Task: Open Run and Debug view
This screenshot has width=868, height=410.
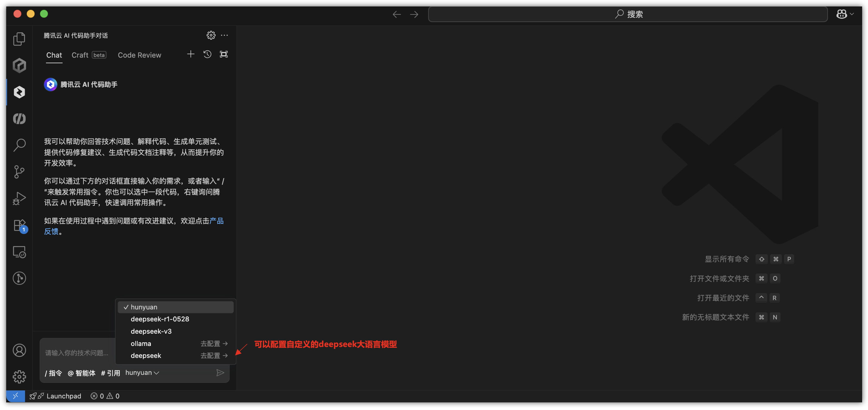Action: tap(19, 198)
